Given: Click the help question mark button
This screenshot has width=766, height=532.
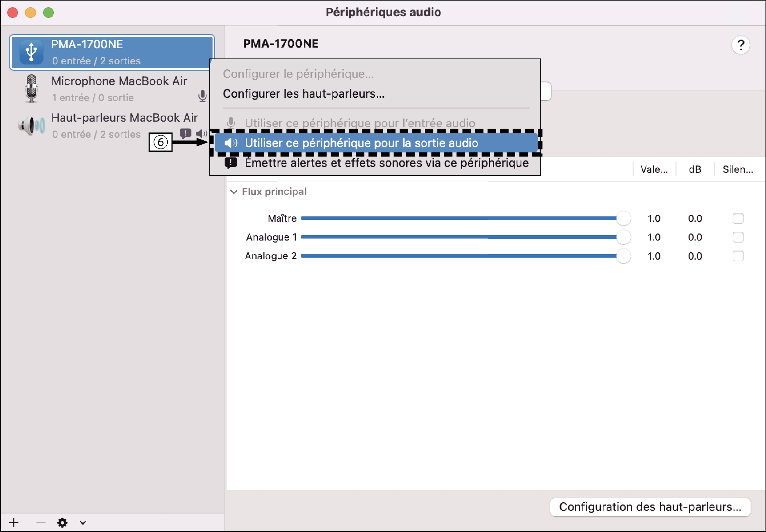Looking at the screenshot, I should click(741, 45).
